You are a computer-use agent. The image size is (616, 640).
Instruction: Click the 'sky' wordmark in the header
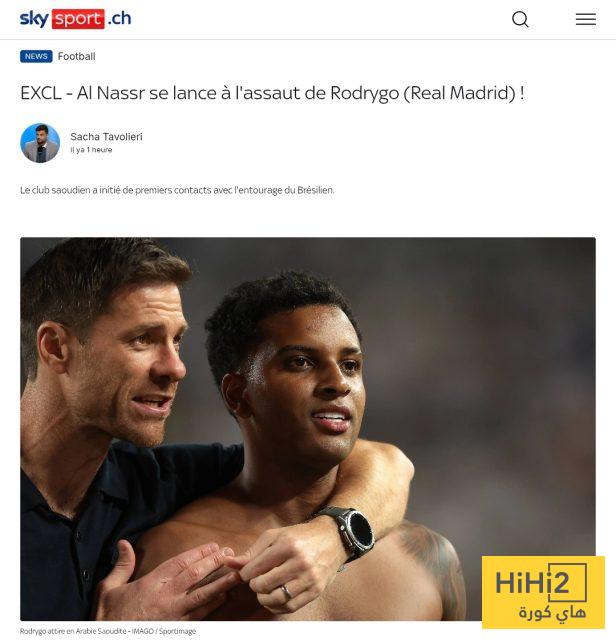click(x=34, y=19)
